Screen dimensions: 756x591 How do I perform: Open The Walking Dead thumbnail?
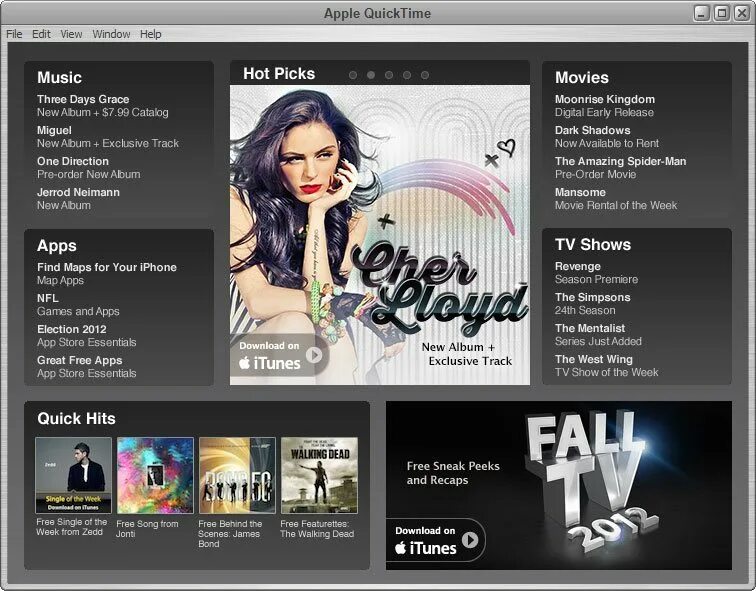click(319, 475)
